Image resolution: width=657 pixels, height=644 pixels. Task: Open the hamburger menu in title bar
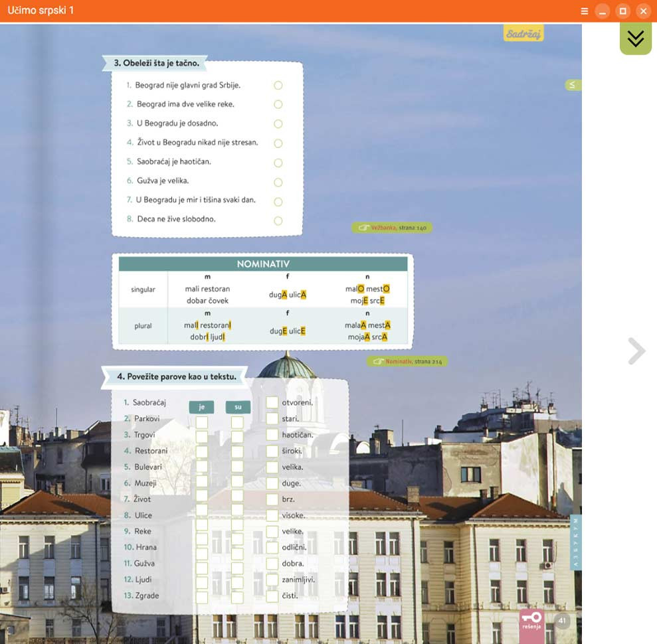tap(584, 11)
